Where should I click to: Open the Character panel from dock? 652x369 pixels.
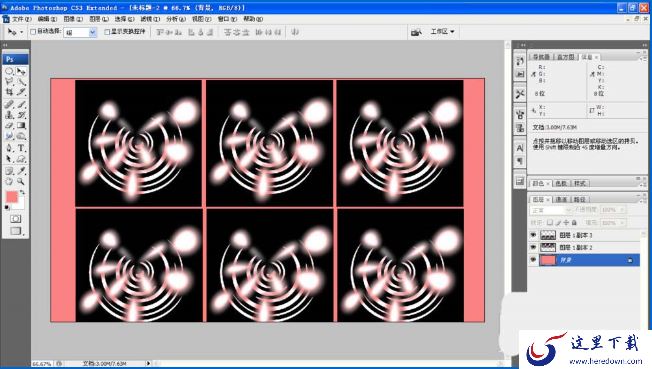point(520,148)
